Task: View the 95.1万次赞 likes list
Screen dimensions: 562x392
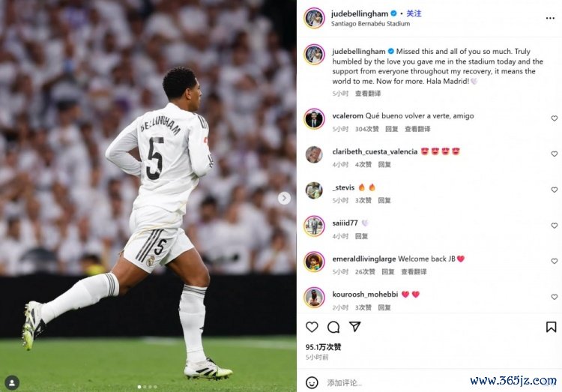Action: coord(323,347)
